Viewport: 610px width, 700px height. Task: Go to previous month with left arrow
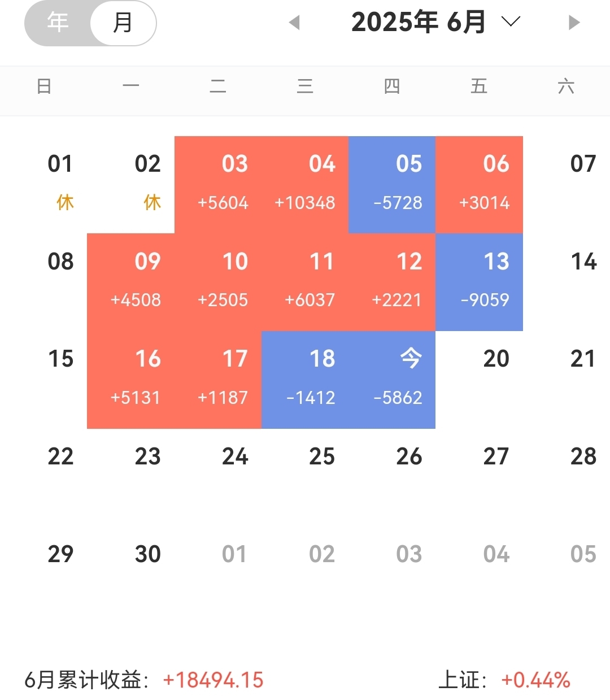[x=294, y=23]
